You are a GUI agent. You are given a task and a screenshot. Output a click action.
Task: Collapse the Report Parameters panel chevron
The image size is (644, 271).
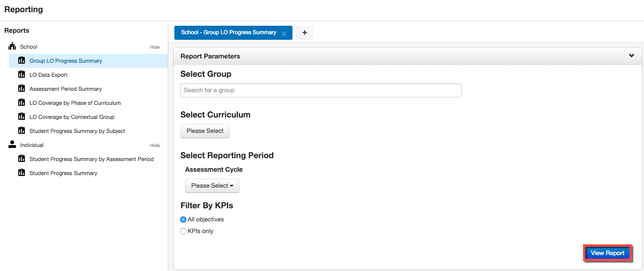click(x=631, y=56)
